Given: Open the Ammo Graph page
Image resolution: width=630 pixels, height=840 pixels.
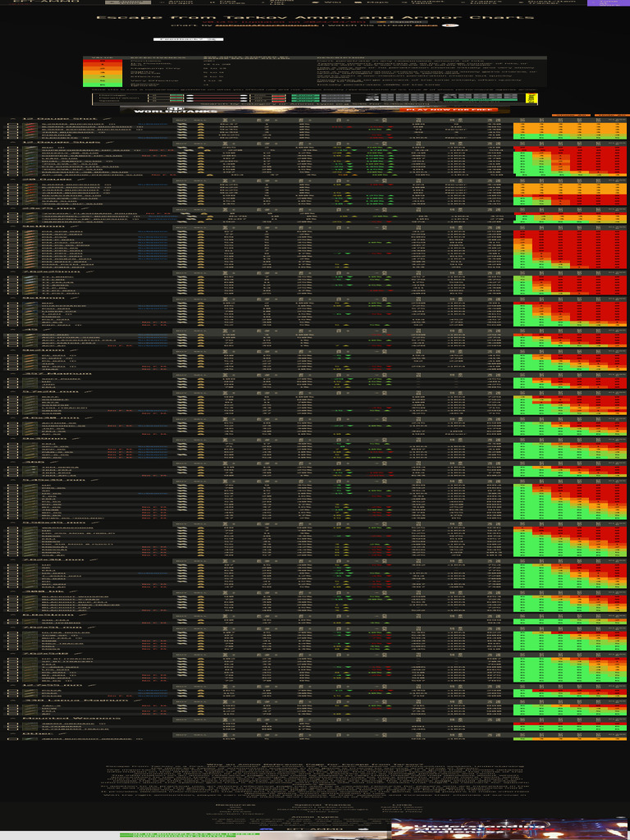Looking at the screenshot, I should point(177,2).
